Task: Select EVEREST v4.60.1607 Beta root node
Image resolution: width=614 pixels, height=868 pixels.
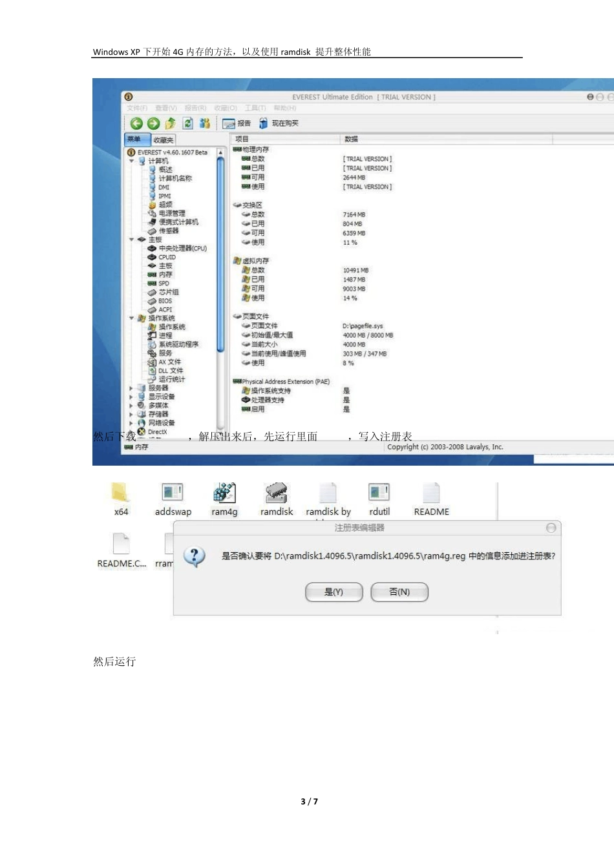Action: [167, 152]
